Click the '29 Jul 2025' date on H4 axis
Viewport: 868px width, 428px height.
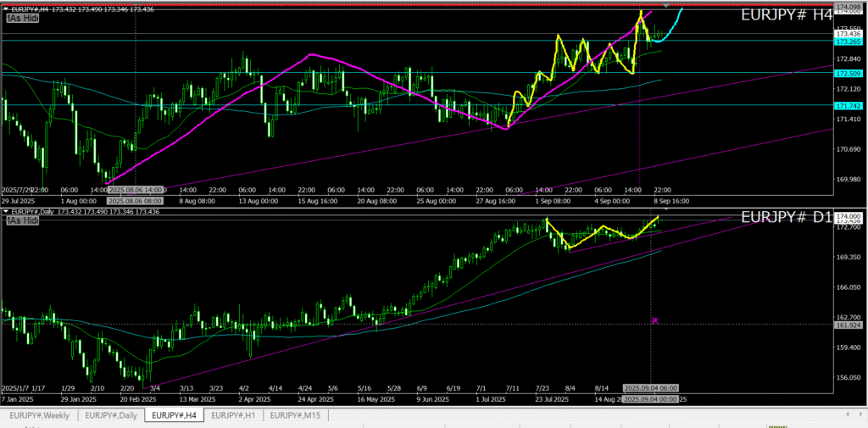coord(20,201)
